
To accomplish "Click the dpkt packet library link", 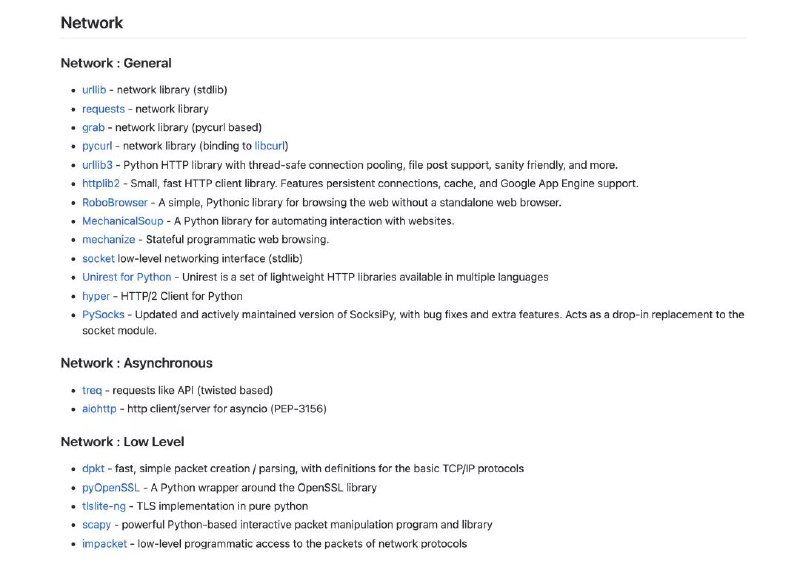I will tap(93, 469).
